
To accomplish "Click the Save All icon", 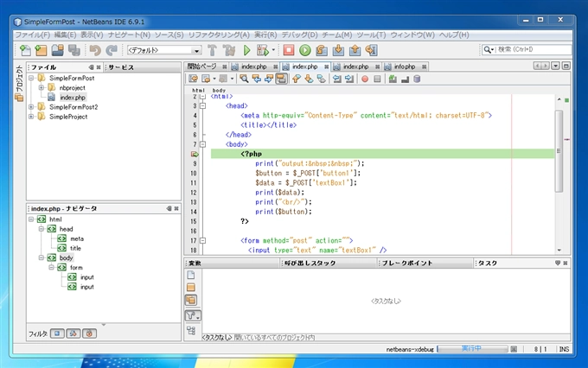I will pos(73,50).
